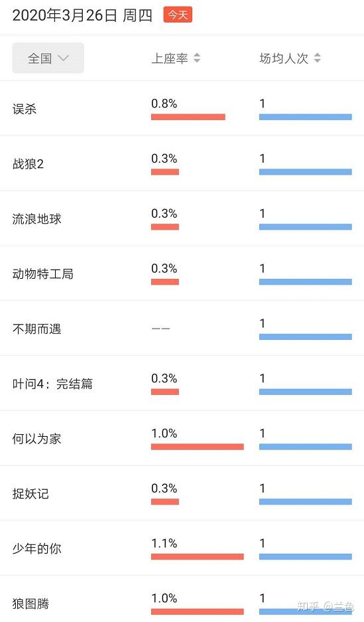Image resolution: width=364 pixels, height=622 pixels.
Task: Open the movie 流浪地球 row
Action: point(182,218)
